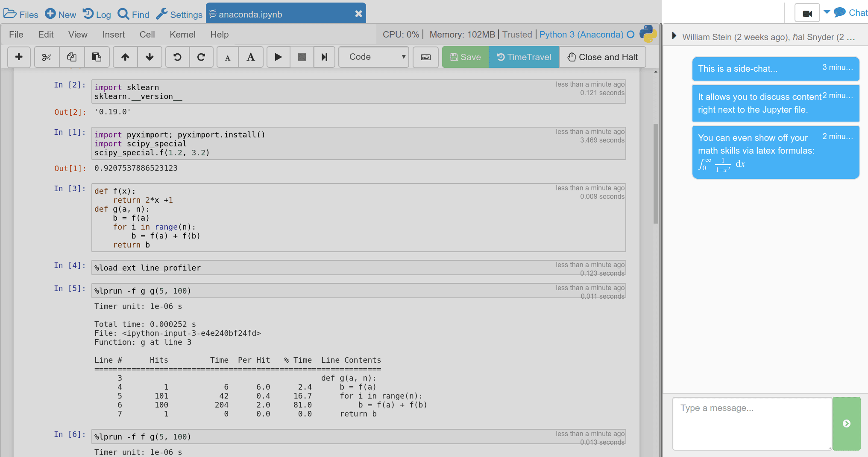Save the notebook
868x457 pixels.
click(x=465, y=57)
